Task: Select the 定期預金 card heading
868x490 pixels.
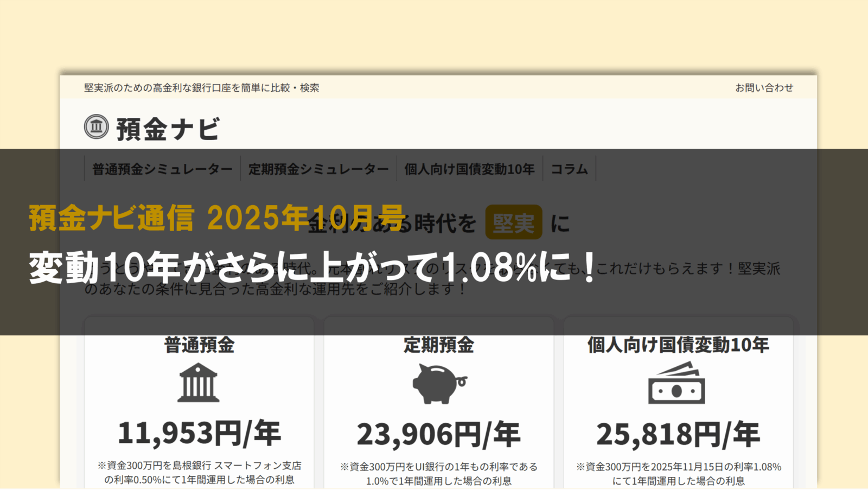Action: (x=438, y=345)
